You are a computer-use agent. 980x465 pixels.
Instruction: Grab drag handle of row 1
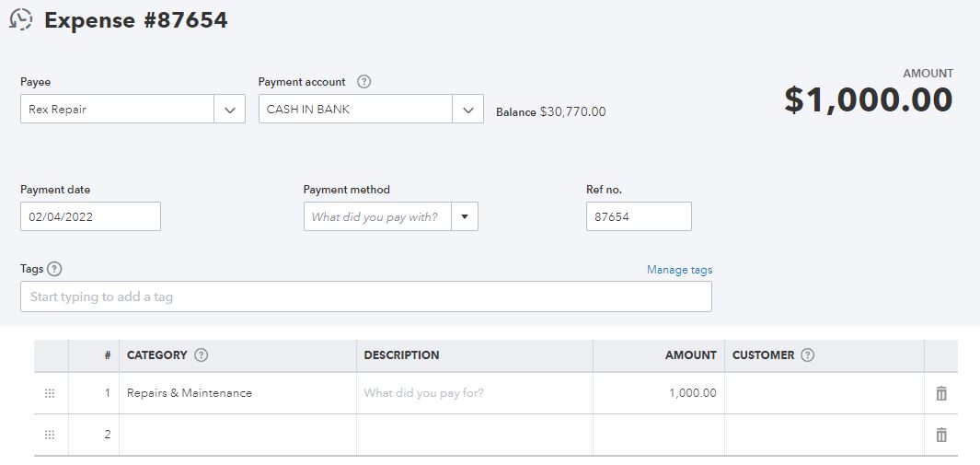pos(50,393)
